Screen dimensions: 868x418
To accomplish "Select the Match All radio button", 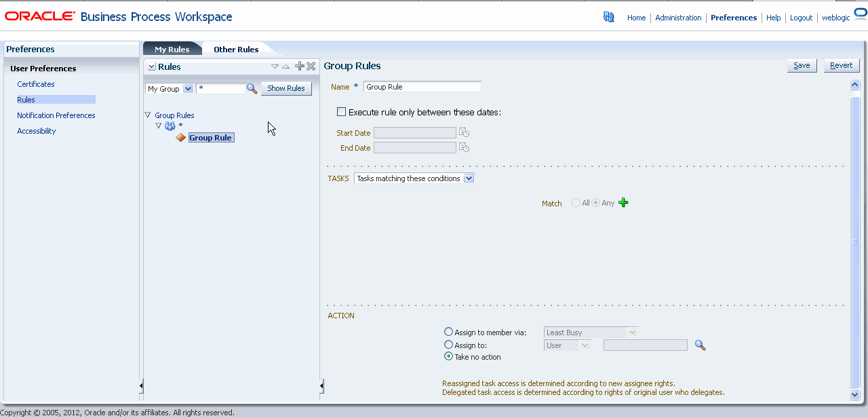I will 576,203.
